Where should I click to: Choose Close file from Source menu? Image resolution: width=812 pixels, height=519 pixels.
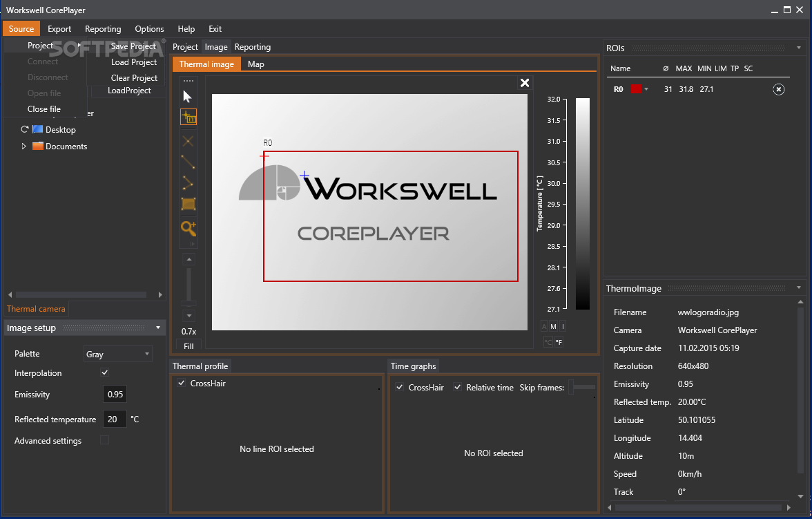(44, 109)
